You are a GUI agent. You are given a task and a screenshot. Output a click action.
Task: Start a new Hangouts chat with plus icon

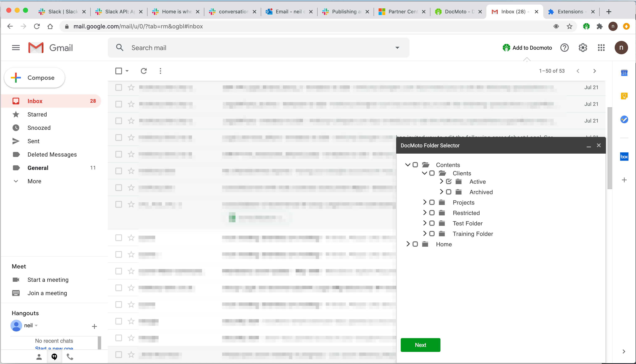pos(94,326)
